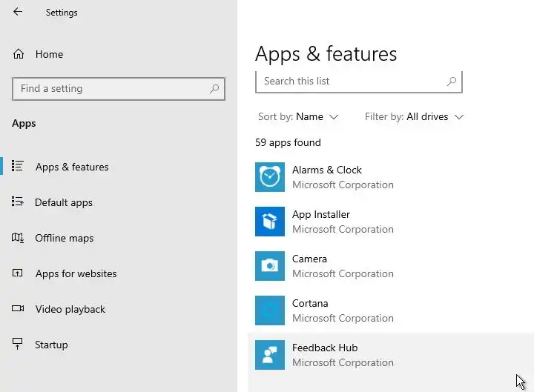Click the Cortana app icon

270,310
